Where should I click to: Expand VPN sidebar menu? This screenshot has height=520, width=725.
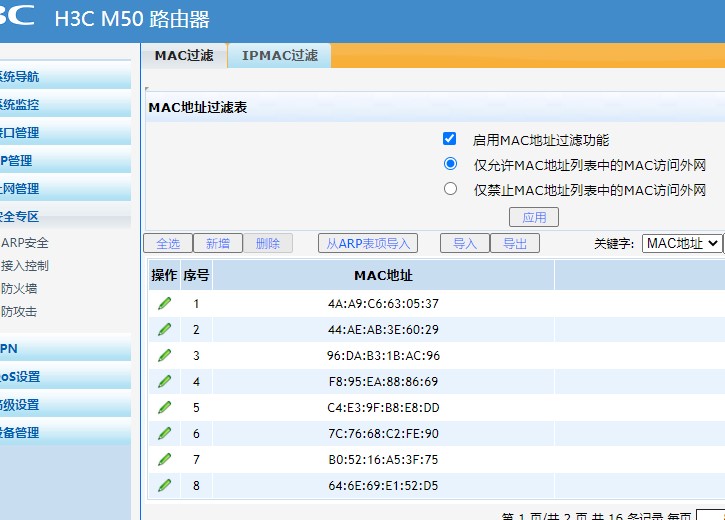point(65,349)
